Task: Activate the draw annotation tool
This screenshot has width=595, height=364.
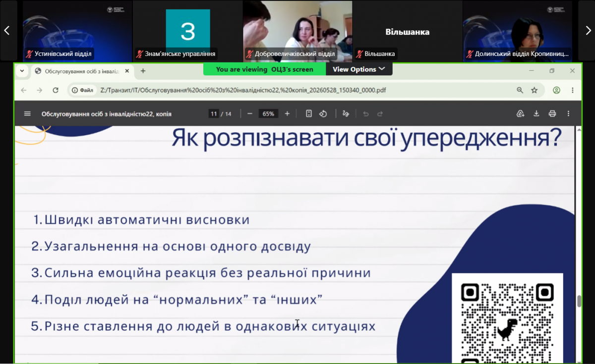Action: (346, 114)
